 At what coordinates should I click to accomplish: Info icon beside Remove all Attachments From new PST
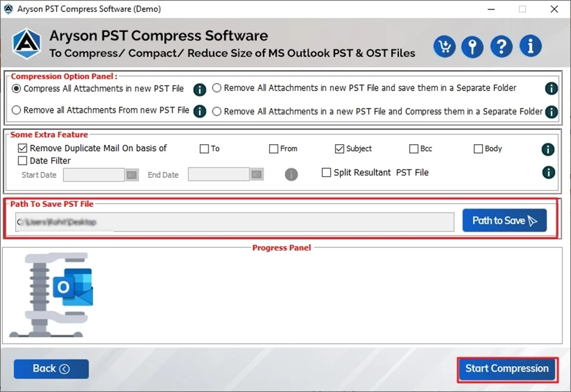(x=200, y=111)
